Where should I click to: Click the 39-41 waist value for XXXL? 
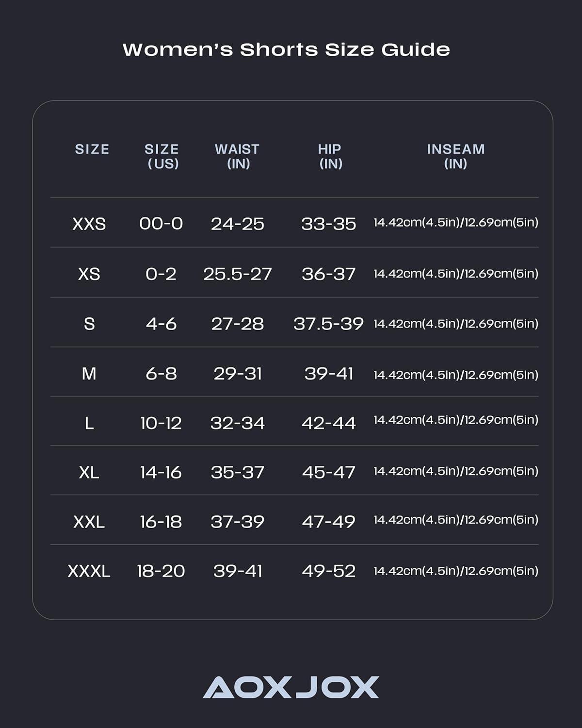click(238, 571)
